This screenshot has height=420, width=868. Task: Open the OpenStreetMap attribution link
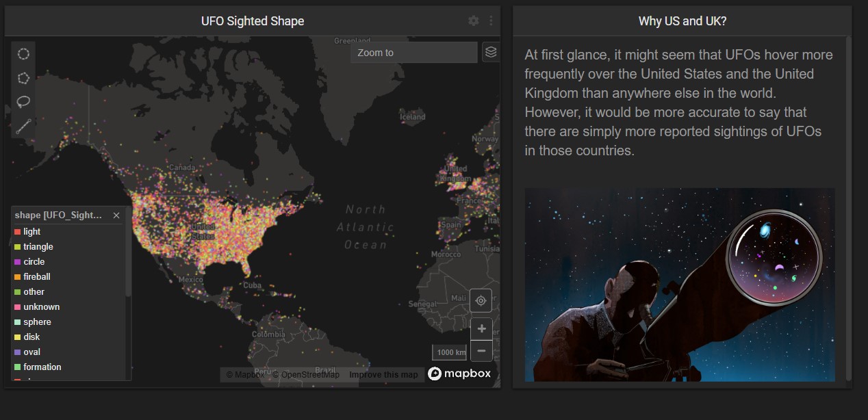tap(306, 375)
